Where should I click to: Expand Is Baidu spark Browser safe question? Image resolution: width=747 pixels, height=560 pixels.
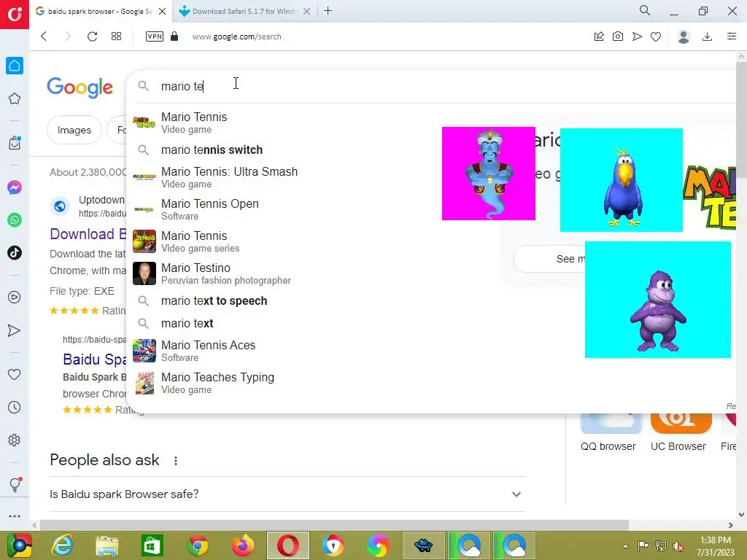click(287, 494)
